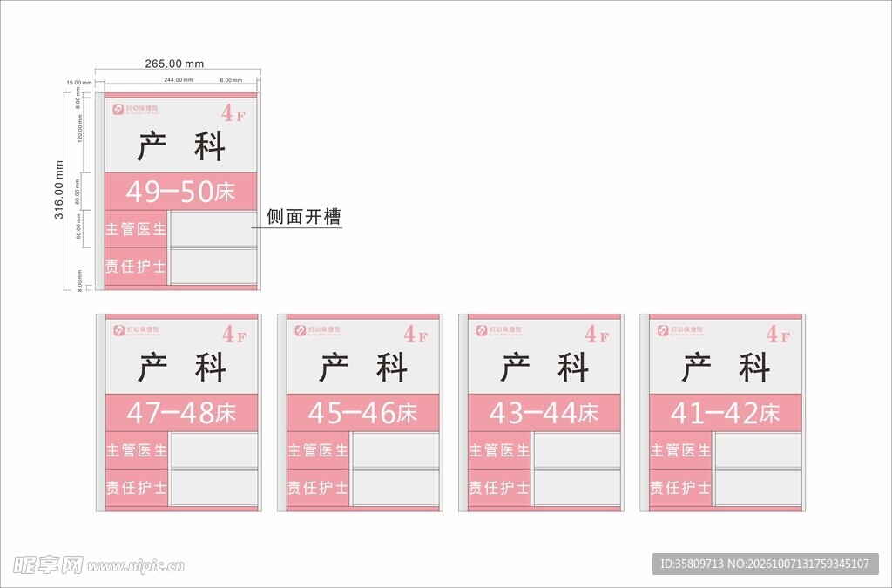The width and height of the screenshot is (892, 588).
Task: Click 责任护士 label on the 41–42床 sign
Action: click(680, 487)
